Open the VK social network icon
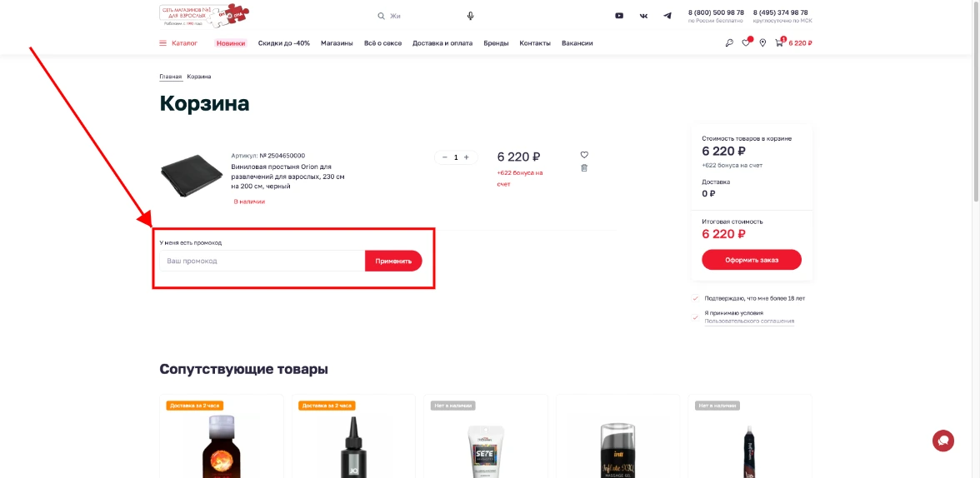Viewport: 980px width, 478px height. pos(643,16)
